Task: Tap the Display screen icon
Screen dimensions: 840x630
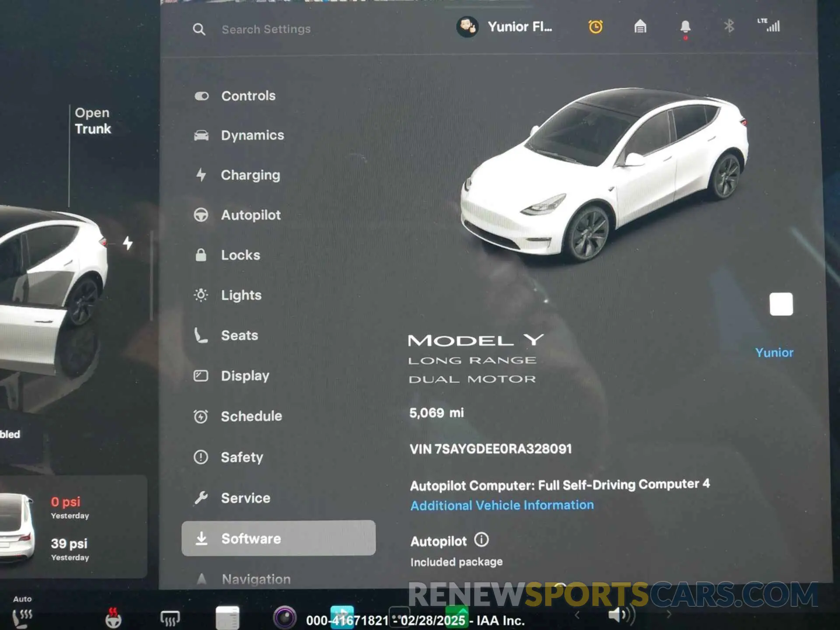Action: pyautogui.click(x=201, y=376)
